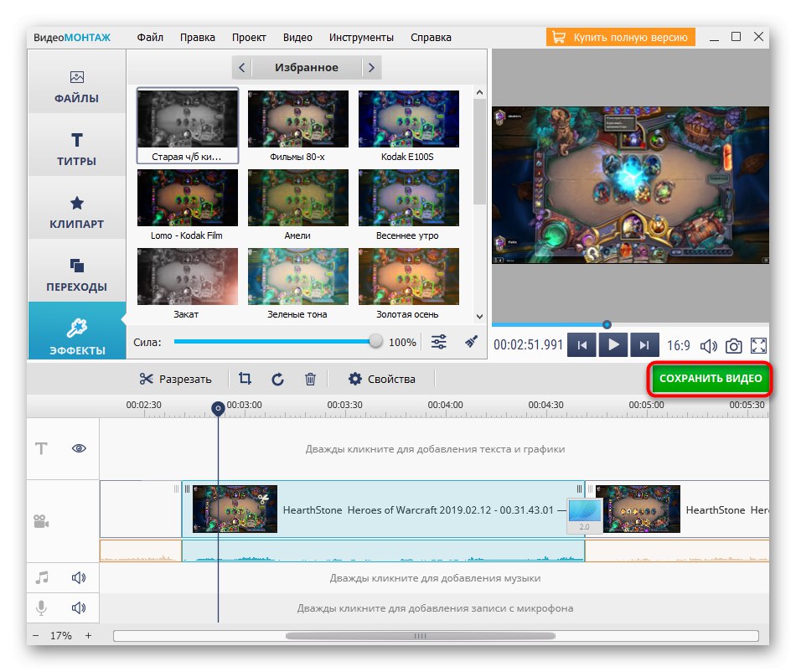Zoom out timeline with minus button
Viewport: 796px width, 672px height.
coord(35,635)
